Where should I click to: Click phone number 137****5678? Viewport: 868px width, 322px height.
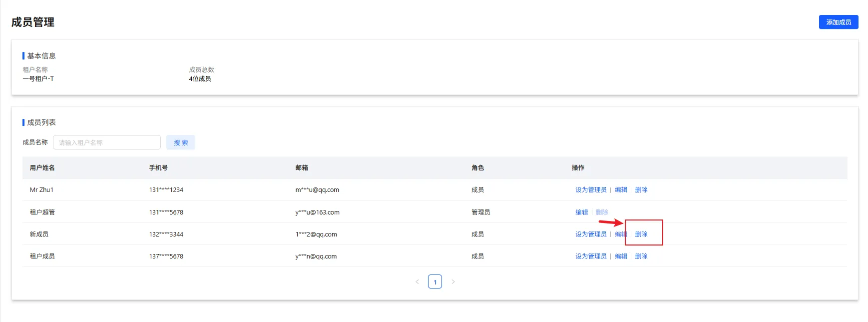click(x=166, y=256)
